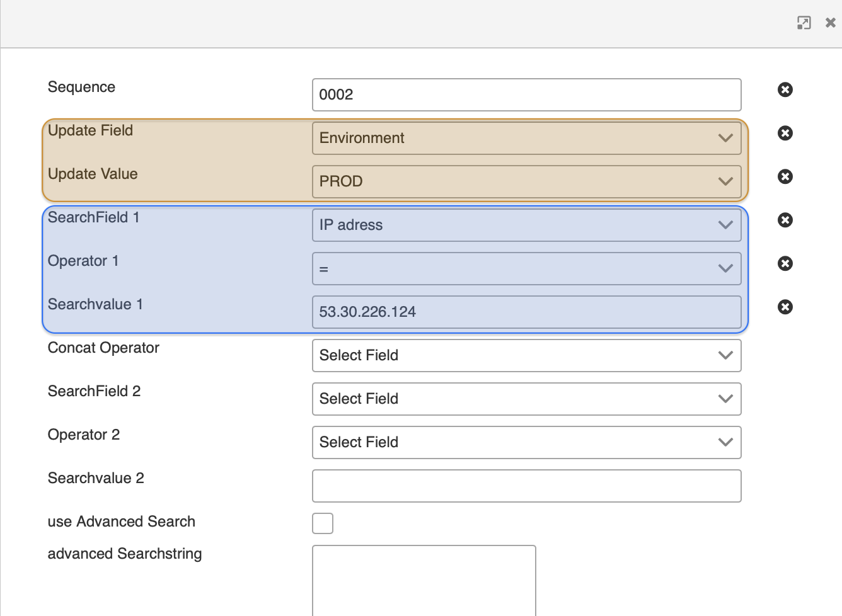Screen dimensions: 842x616
Task: Expand the SearchField 2 dropdown
Action: point(526,399)
